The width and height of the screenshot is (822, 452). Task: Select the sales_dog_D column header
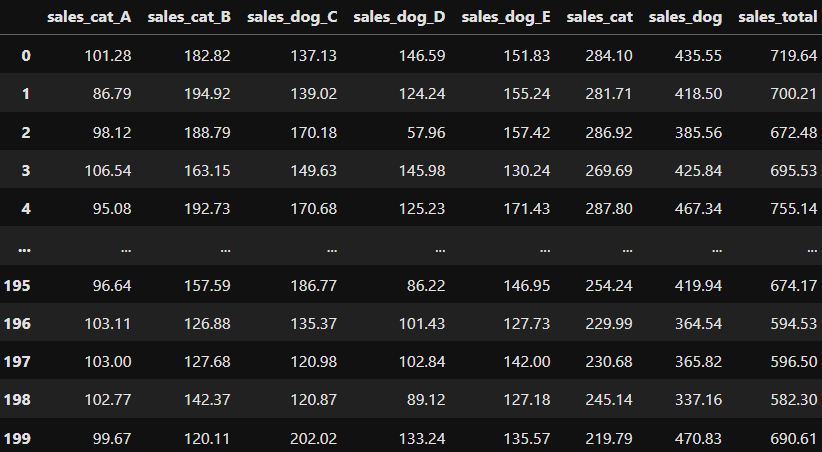399,17
